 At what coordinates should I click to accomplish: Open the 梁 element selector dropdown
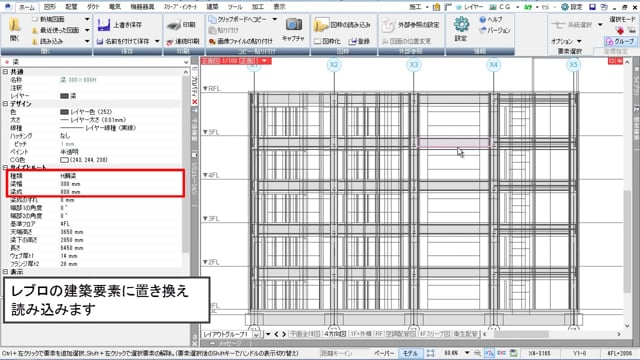(186, 62)
